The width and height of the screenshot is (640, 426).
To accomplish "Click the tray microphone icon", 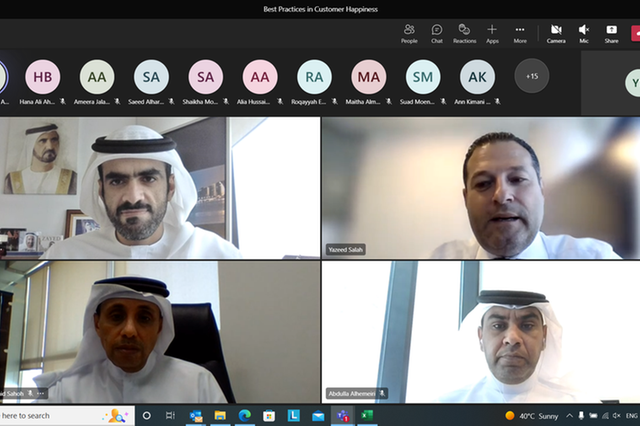I will tap(581, 416).
